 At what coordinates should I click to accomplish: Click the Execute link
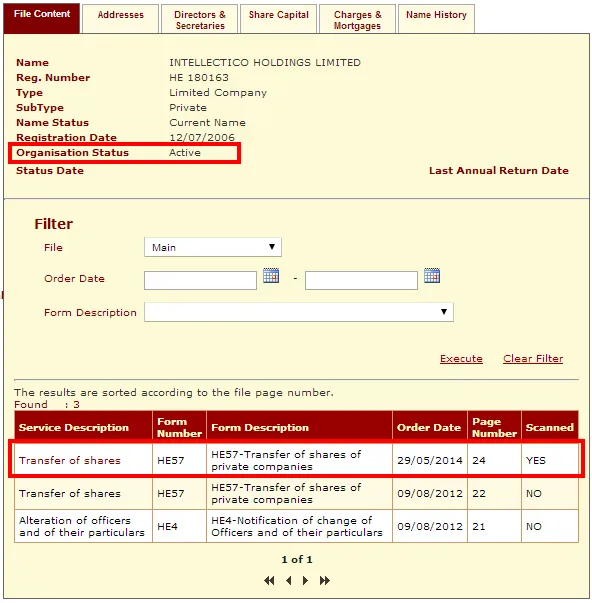point(461,358)
